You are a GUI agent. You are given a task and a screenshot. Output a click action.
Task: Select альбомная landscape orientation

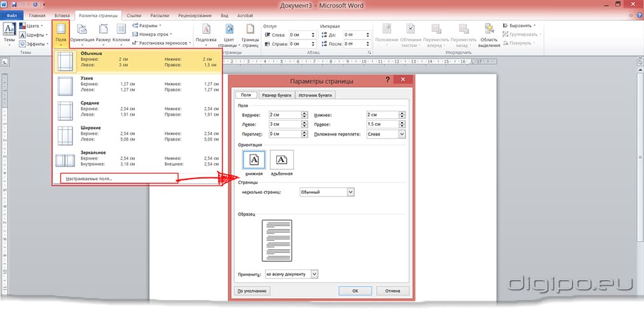click(x=281, y=160)
